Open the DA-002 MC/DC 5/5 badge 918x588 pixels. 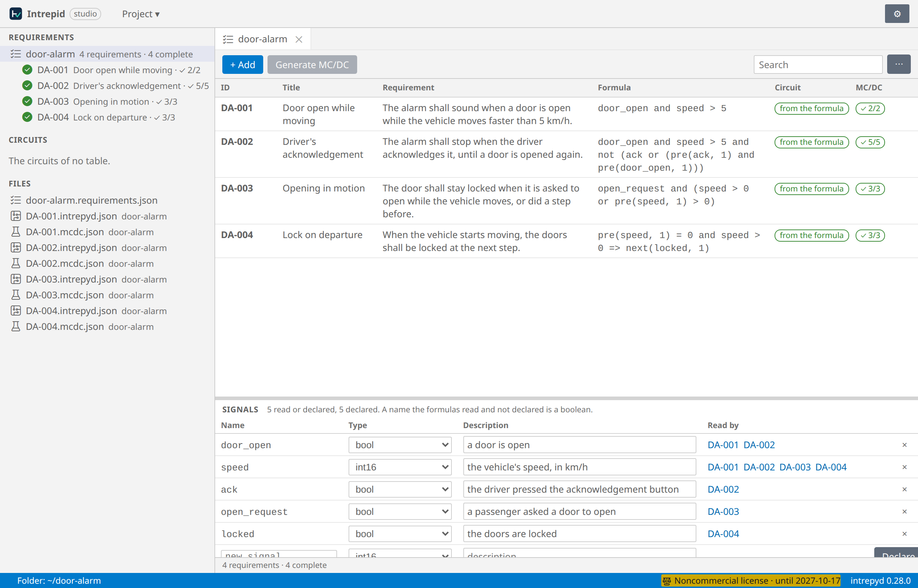[x=870, y=142]
